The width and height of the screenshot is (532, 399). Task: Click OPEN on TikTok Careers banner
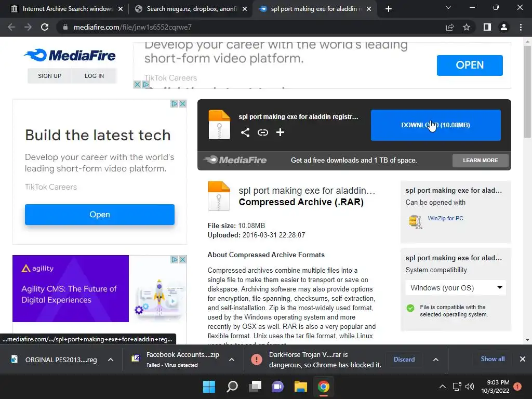[470, 65]
